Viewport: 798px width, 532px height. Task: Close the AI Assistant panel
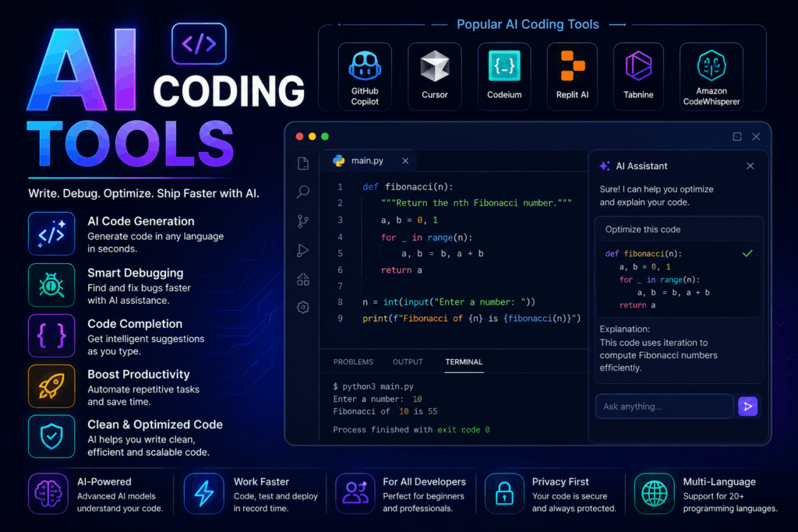tap(750, 166)
